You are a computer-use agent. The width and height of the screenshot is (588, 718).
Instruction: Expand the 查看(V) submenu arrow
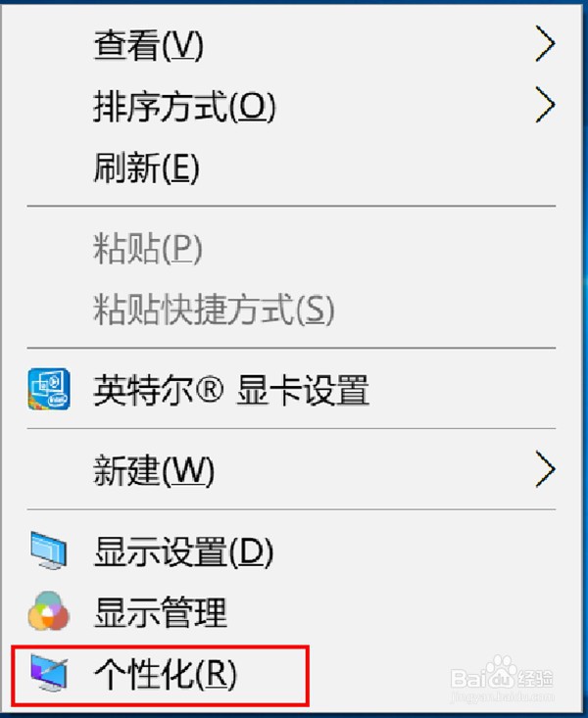click(x=545, y=43)
